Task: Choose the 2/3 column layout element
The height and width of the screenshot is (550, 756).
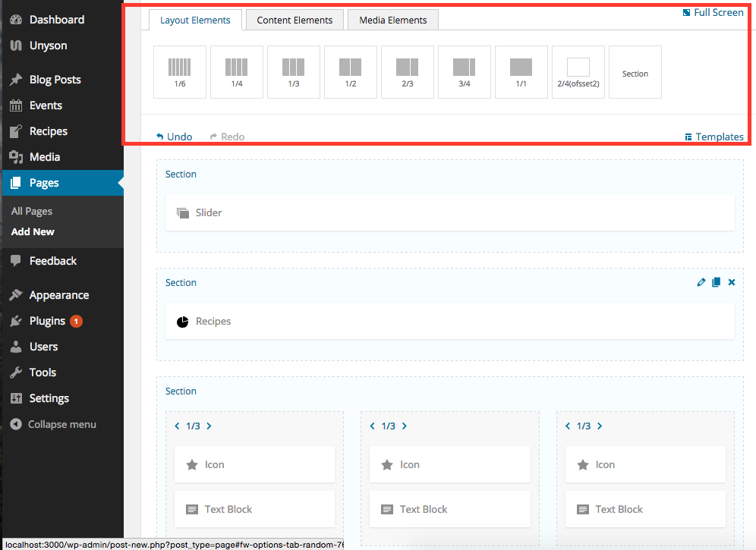Action: pos(408,72)
